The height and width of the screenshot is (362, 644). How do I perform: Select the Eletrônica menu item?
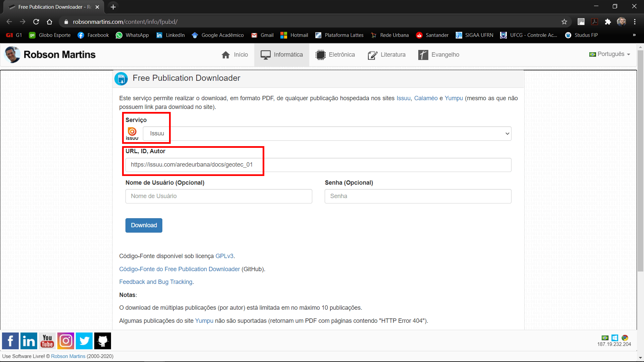335,55
